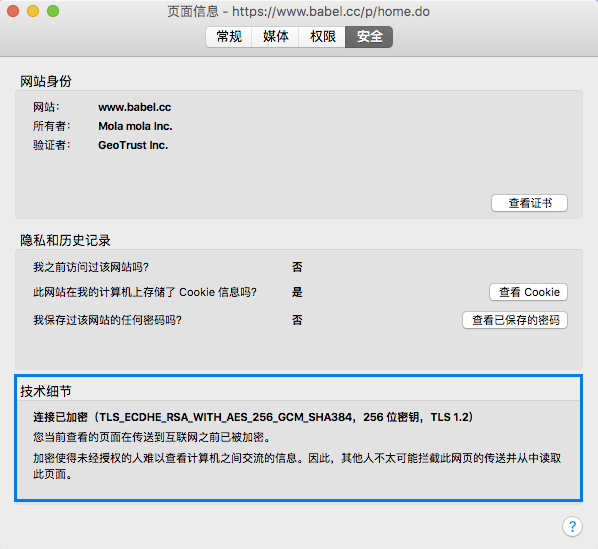Click the 隐私和历史记录 section heading
Image resolution: width=598 pixels, height=549 pixels.
65,241
